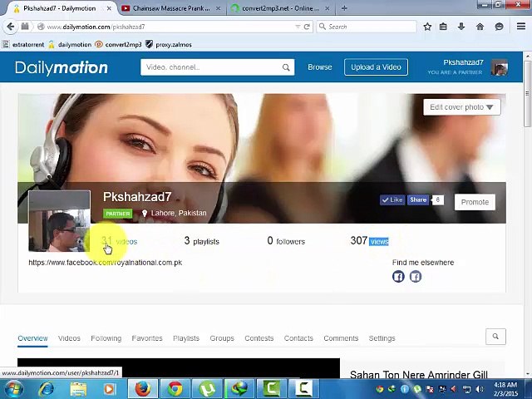Open the file explorer folder on taskbar
The height and width of the screenshot is (399, 532).
[x=78, y=389]
